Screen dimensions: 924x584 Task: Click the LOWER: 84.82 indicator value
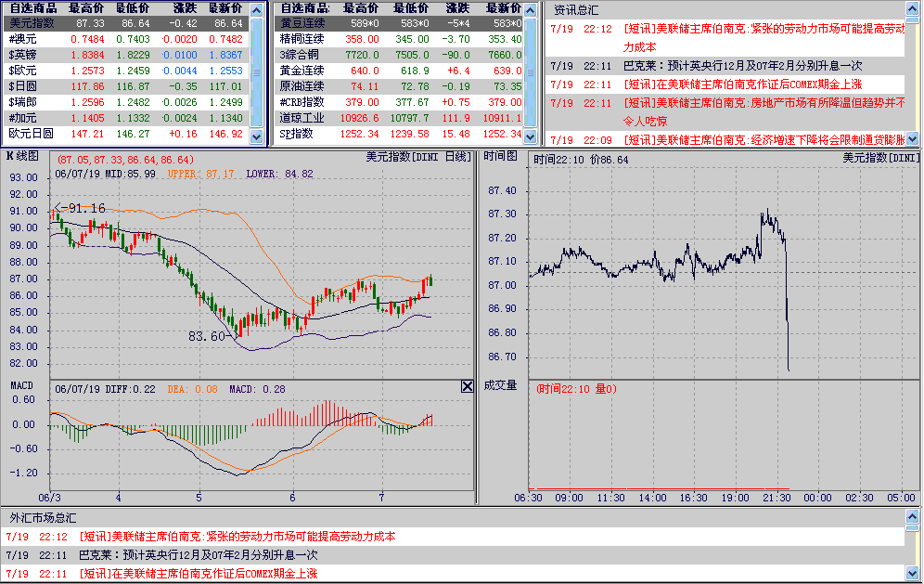tap(280, 174)
